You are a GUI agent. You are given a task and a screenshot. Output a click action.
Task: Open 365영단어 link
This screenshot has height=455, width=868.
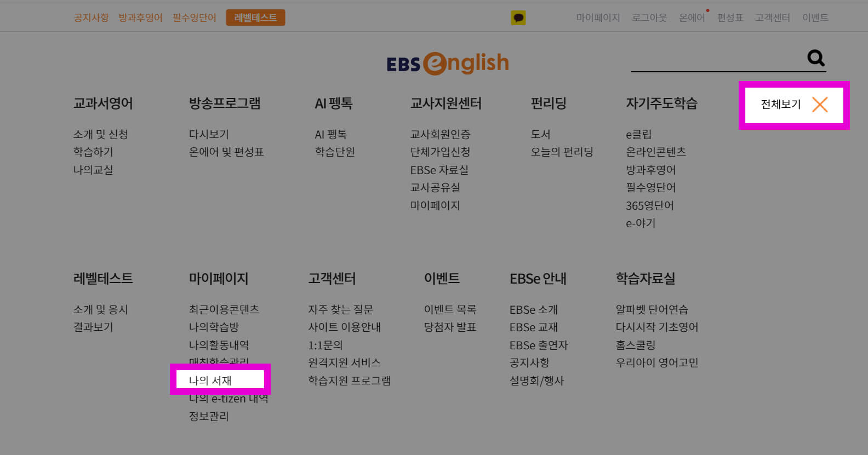pos(650,205)
